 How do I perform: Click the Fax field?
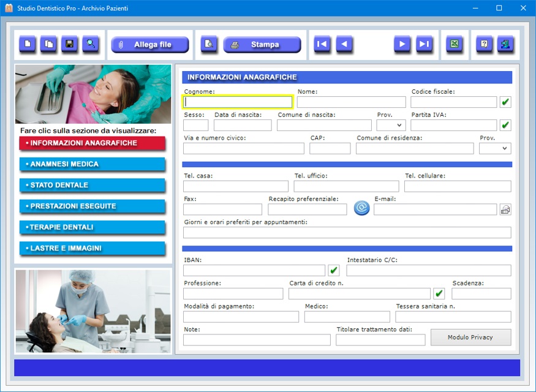coord(222,209)
